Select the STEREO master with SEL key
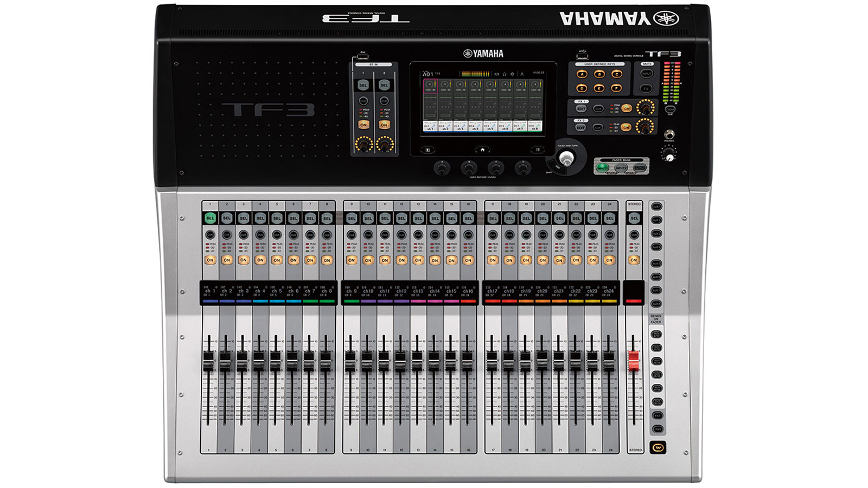The image size is (868, 488). pyautogui.click(x=634, y=218)
